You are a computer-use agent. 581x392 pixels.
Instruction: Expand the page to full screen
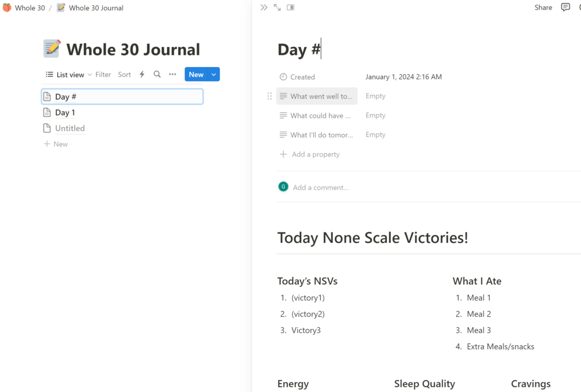pos(277,8)
